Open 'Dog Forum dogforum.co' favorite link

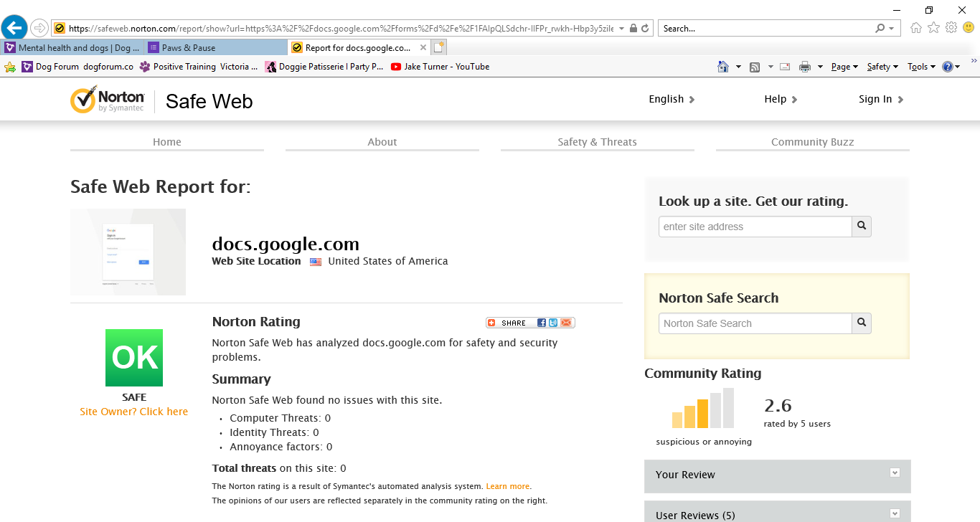pyautogui.click(x=77, y=67)
